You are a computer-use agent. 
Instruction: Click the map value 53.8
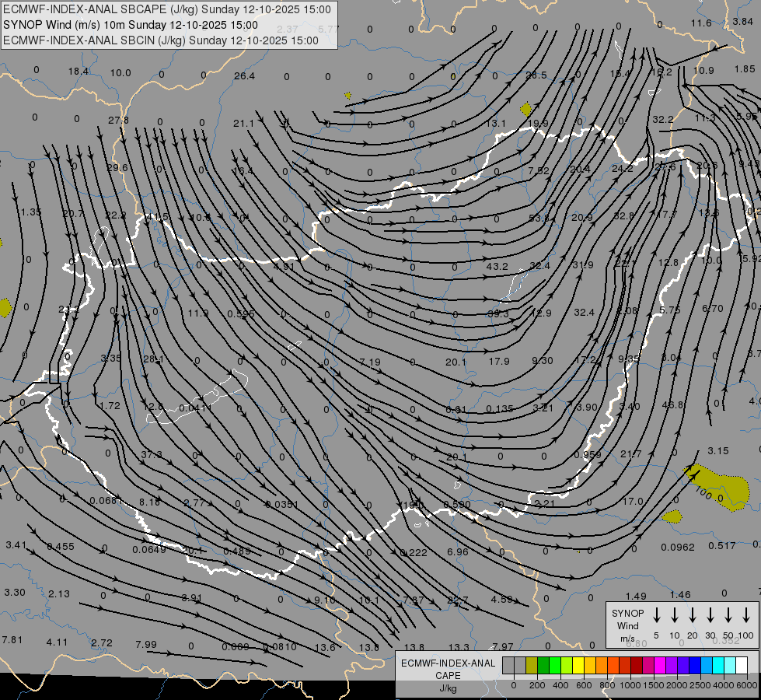pos(539,218)
